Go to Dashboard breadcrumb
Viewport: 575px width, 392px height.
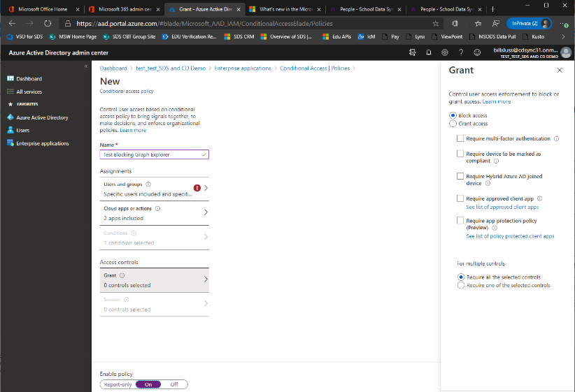pos(113,68)
